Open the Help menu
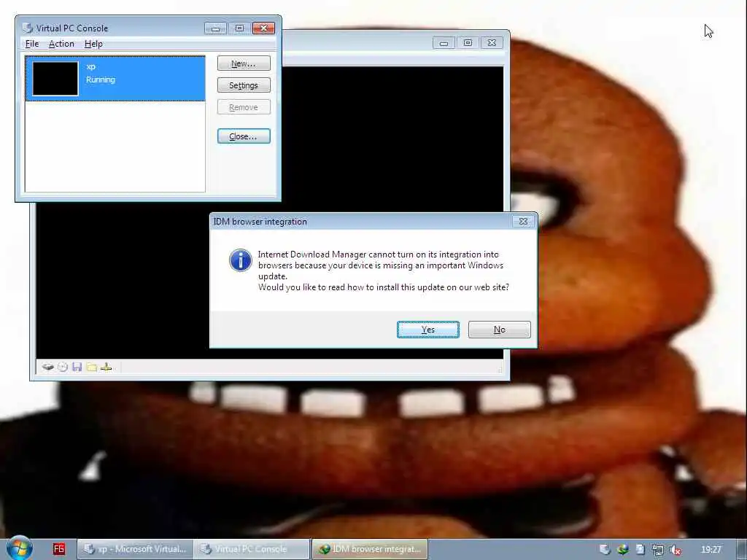The width and height of the screenshot is (747, 560). pyautogui.click(x=93, y=44)
